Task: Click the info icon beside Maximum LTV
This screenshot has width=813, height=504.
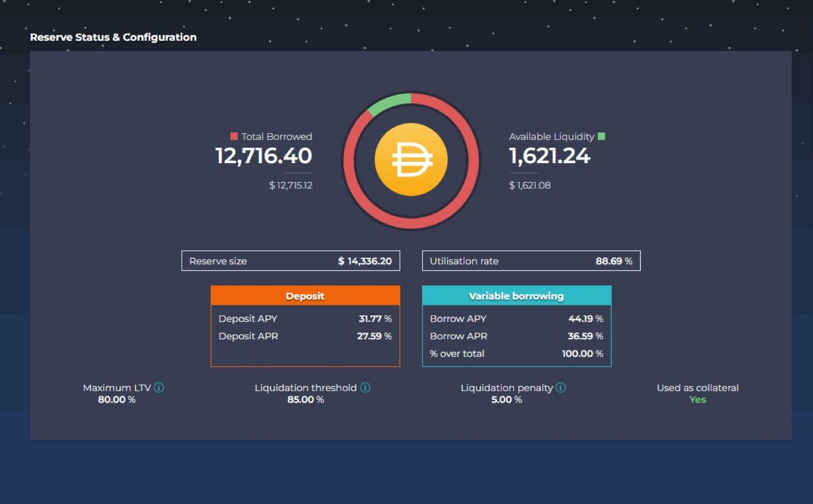Action: click(x=159, y=388)
